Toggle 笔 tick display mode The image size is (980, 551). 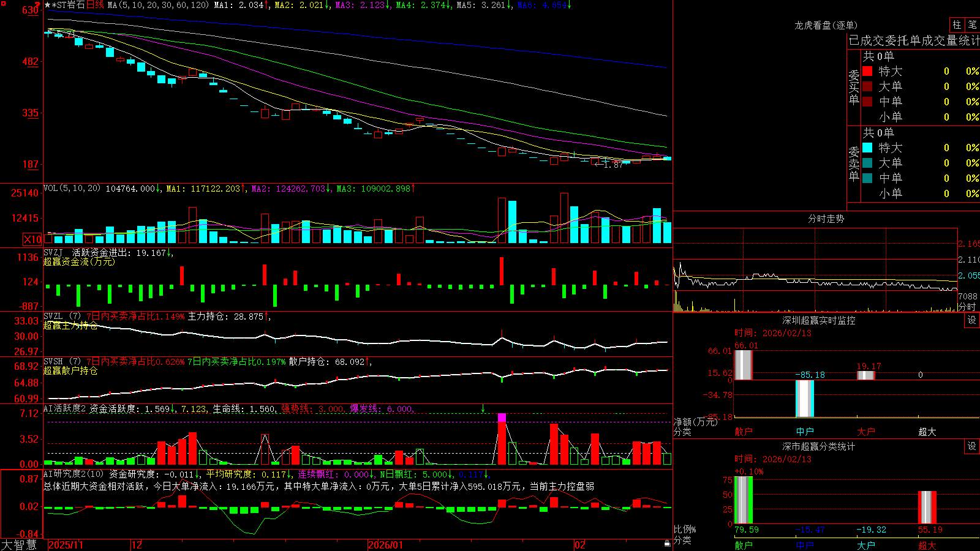tap(972, 25)
